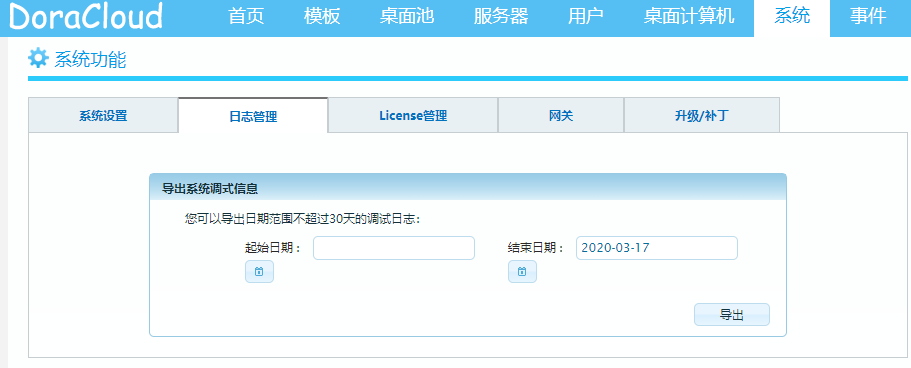Open 桌面计算机 menu item
Screen dimensions: 911x368
click(688, 16)
